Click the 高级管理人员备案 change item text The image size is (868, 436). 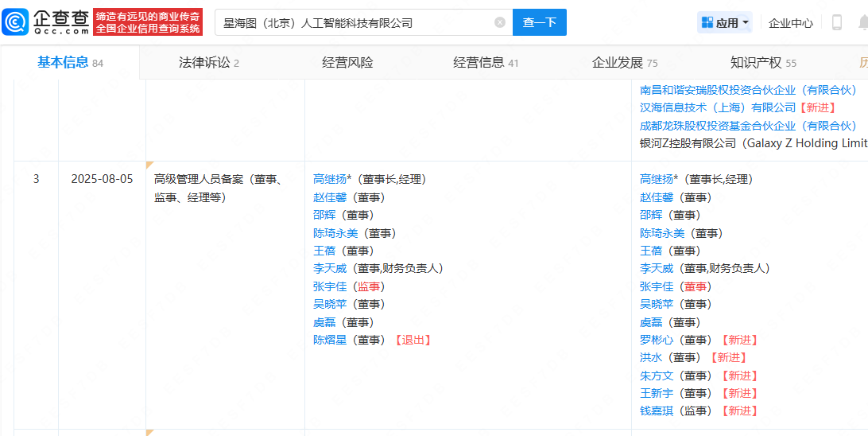[219, 189]
